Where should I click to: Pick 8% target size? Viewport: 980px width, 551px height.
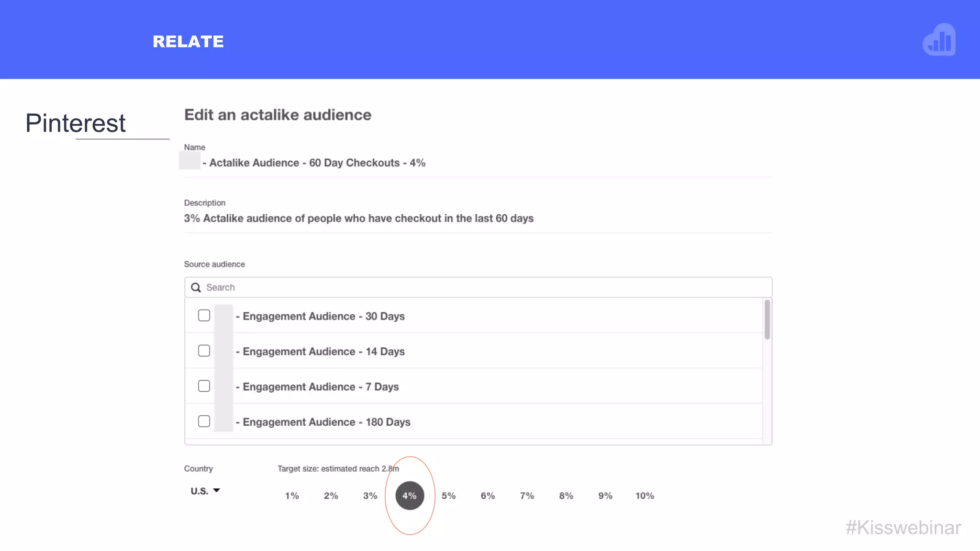click(567, 496)
